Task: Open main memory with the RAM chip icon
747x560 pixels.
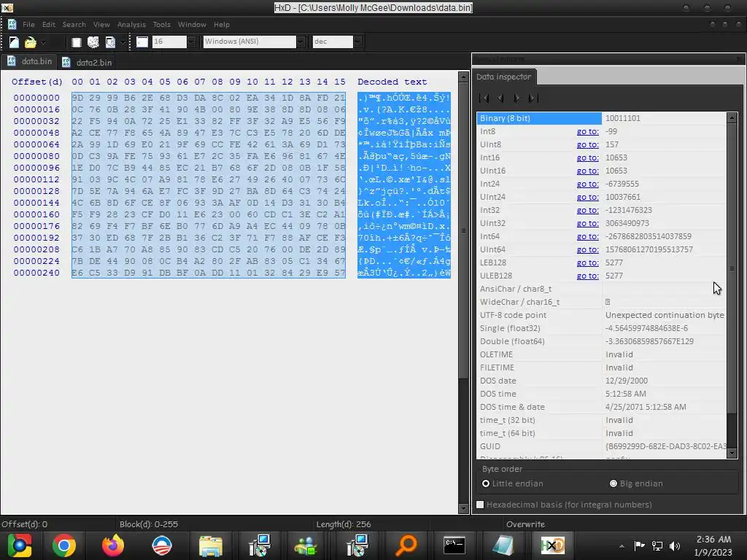Action: [76, 42]
